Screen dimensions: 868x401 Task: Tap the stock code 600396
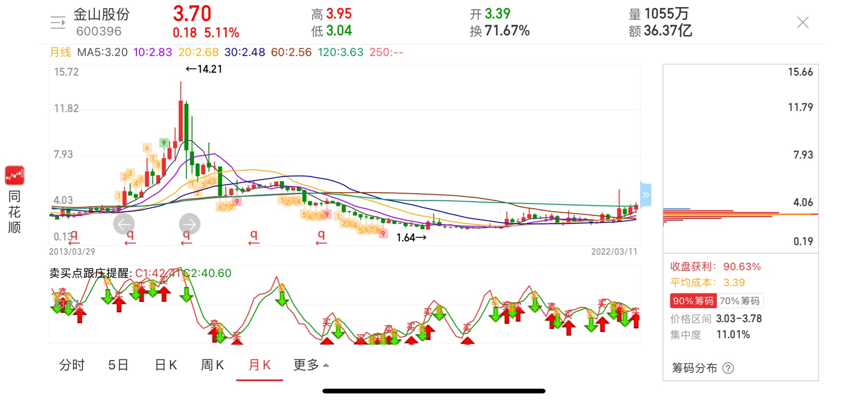(99, 31)
